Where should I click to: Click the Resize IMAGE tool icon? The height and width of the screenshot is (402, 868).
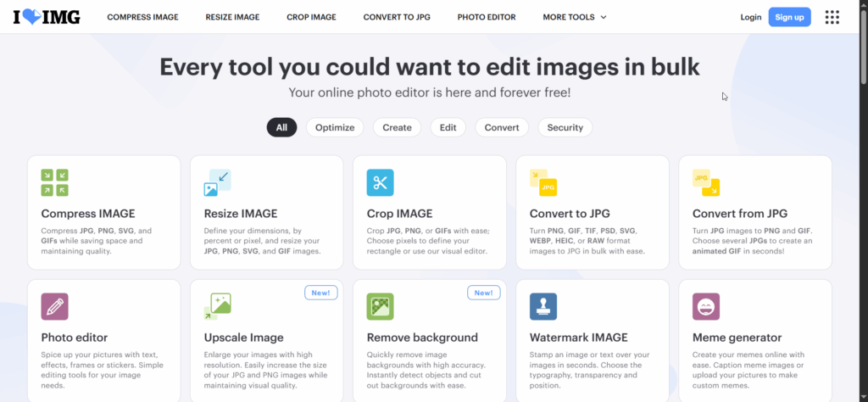[x=218, y=182]
